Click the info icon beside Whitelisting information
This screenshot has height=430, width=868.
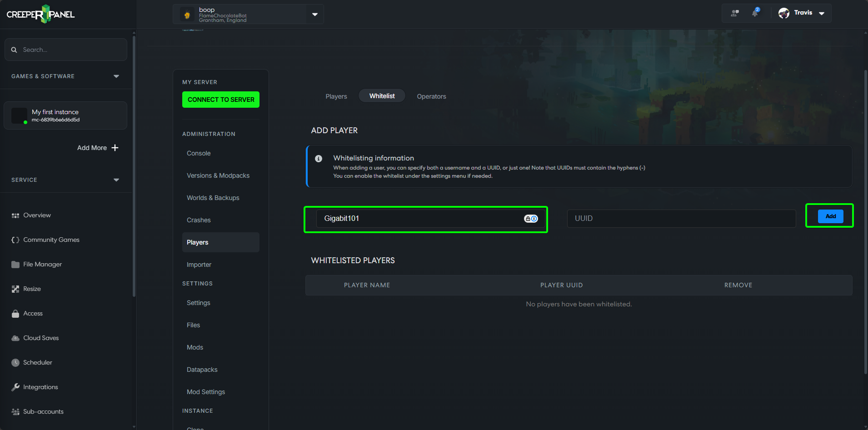coord(318,158)
